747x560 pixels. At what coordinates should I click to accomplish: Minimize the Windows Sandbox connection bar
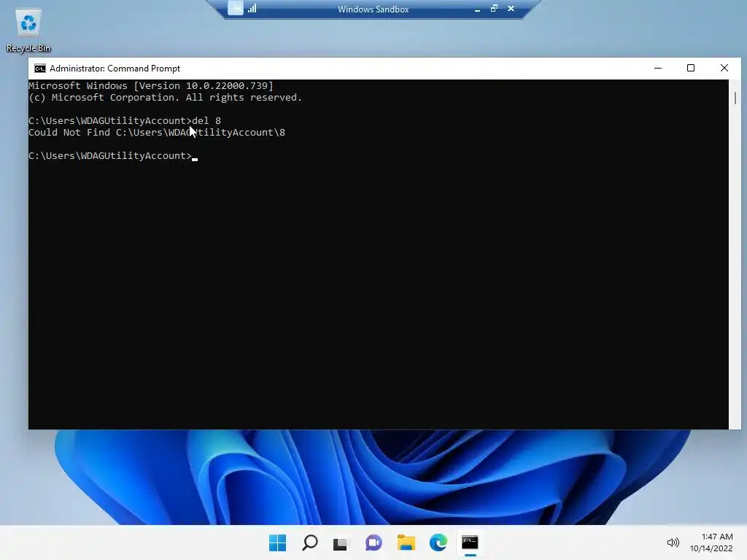(477, 9)
